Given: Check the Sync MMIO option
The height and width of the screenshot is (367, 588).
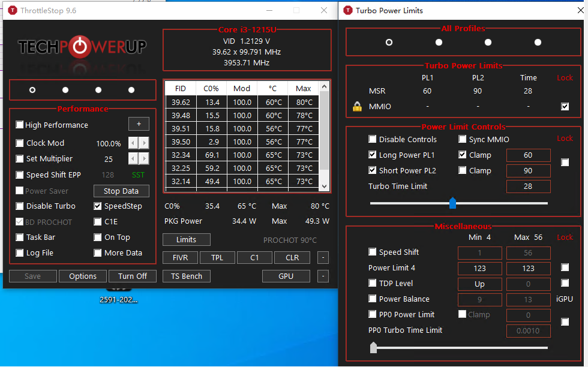Looking at the screenshot, I should click(463, 140).
